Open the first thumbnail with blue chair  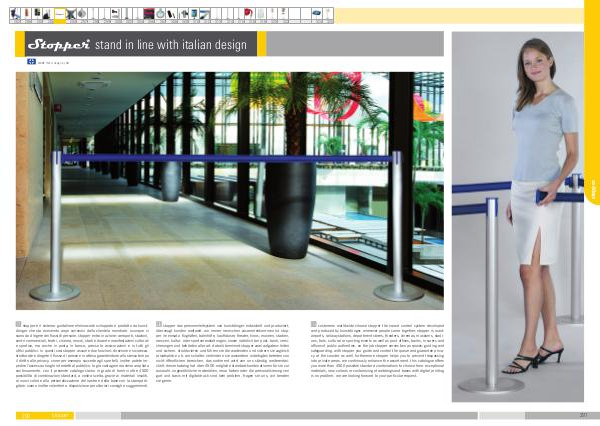pos(15,15)
